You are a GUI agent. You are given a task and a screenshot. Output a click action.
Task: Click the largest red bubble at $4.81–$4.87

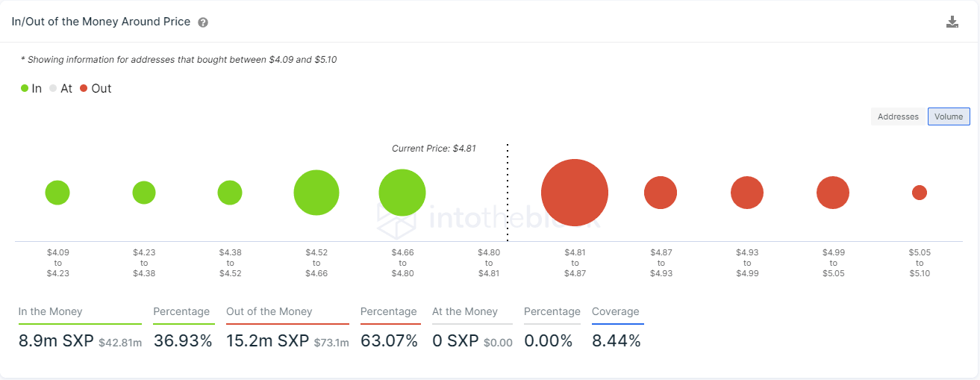pyautogui.click(x=575, y=193)
